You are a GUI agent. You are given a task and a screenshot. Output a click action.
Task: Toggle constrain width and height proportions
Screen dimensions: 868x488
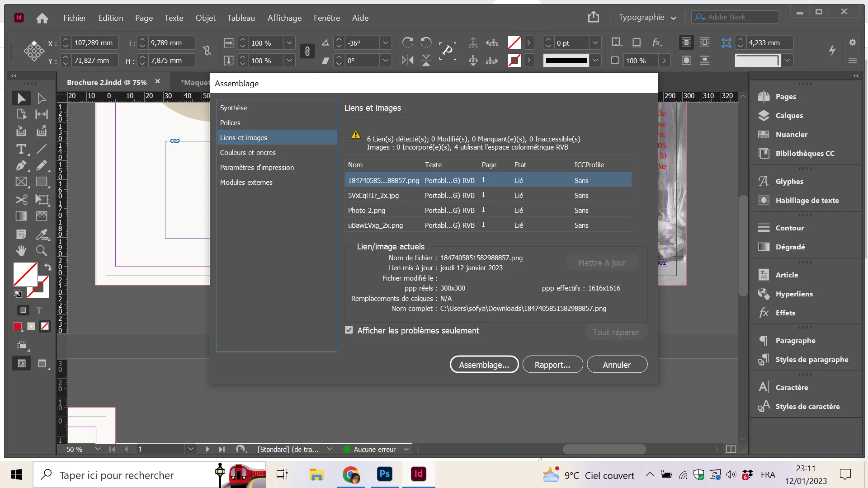207,51
